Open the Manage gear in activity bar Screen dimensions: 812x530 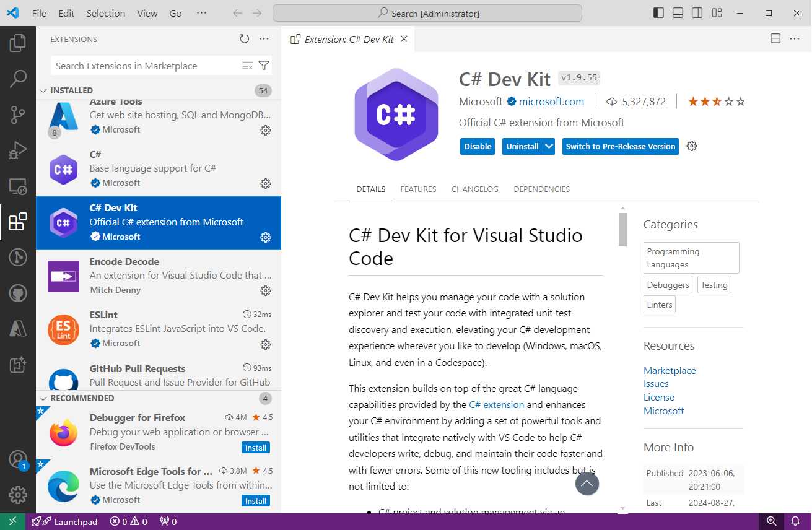(x=18, y=495)
